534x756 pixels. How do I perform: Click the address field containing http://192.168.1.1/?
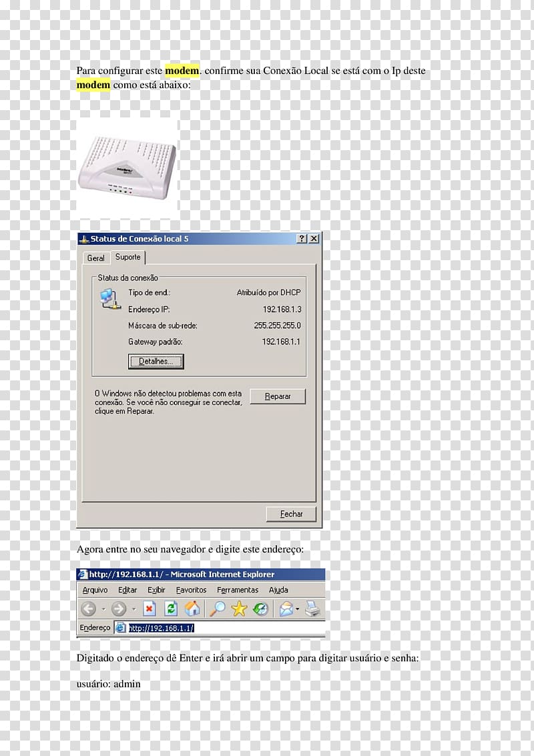220,628
